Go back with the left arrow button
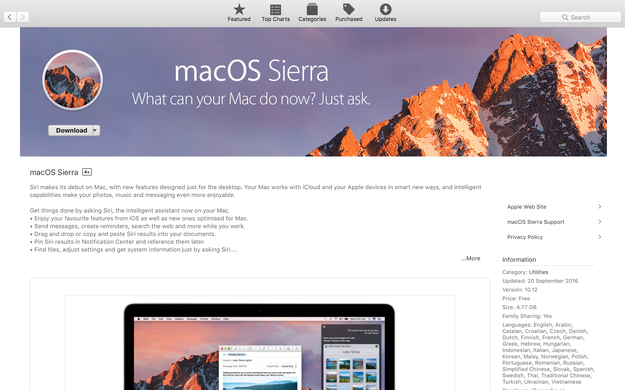625x390 pixels. (10, 17)
